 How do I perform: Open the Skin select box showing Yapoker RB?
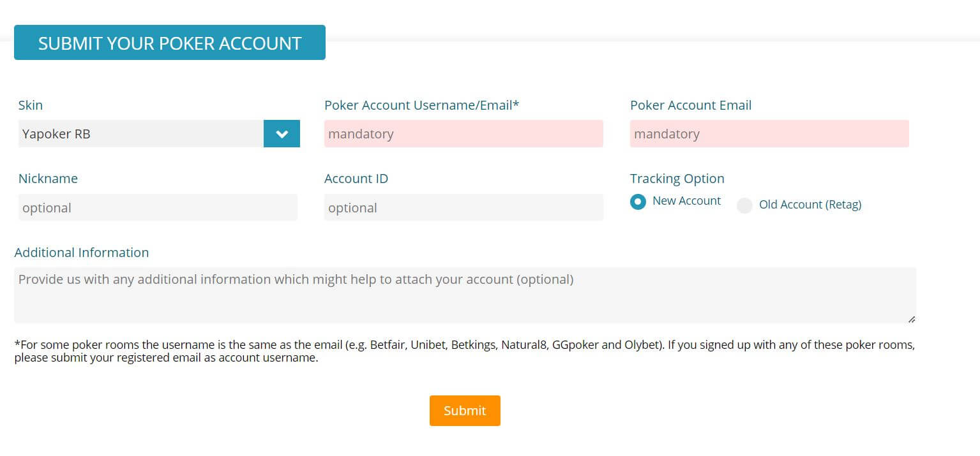click(140, 134)
